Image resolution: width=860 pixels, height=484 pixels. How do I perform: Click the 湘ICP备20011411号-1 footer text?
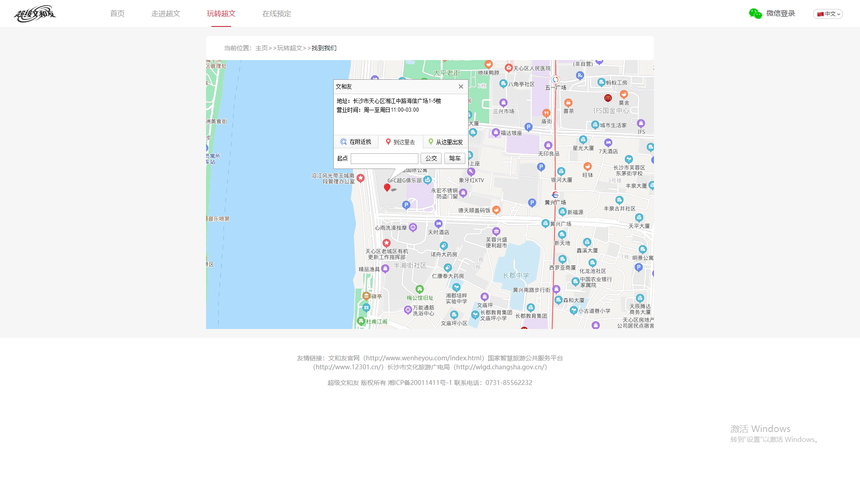[420, 383]
